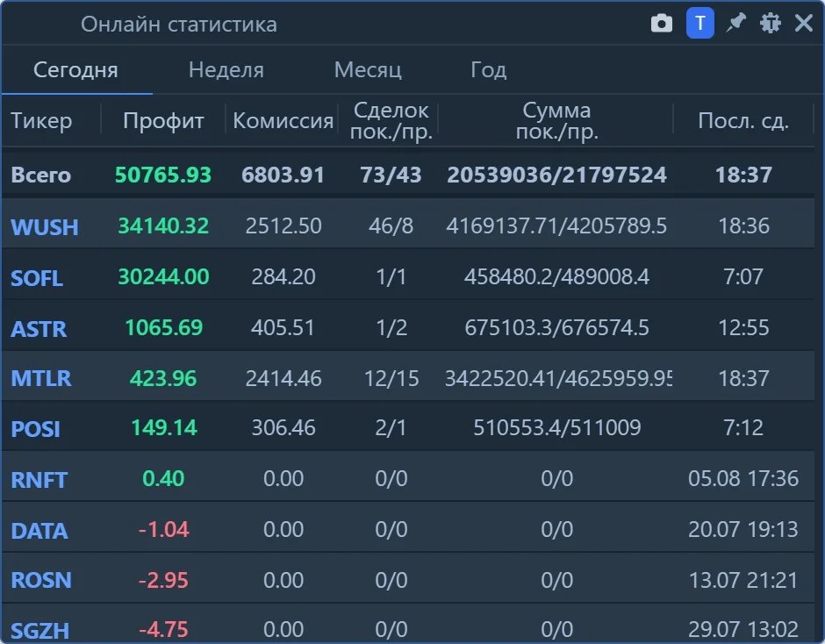
Task: Toggle the blue T button
Action: pos(699,23)
